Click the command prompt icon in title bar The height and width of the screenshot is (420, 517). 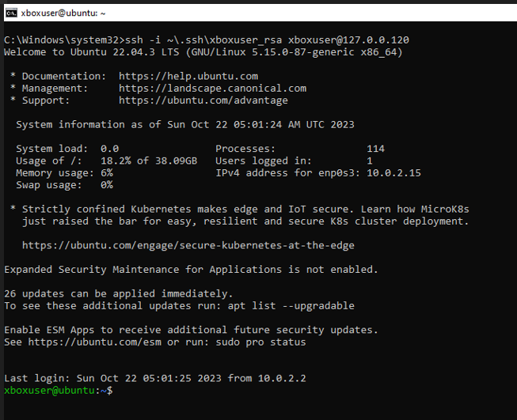(11, 12)
